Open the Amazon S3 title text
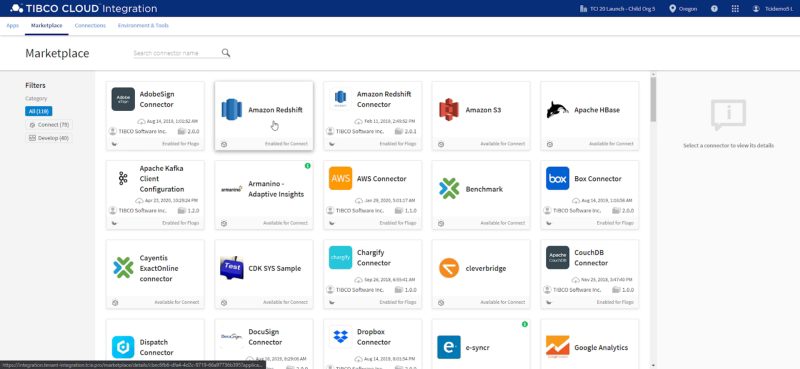This screenshot has height=369, width=800. point(483,110)
